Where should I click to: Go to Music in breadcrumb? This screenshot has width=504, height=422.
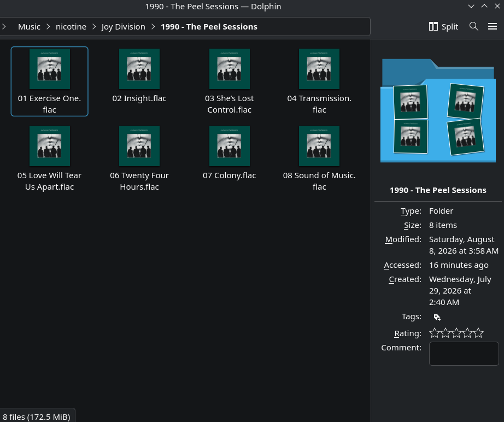pyautogui.click(x=29, y=27)
